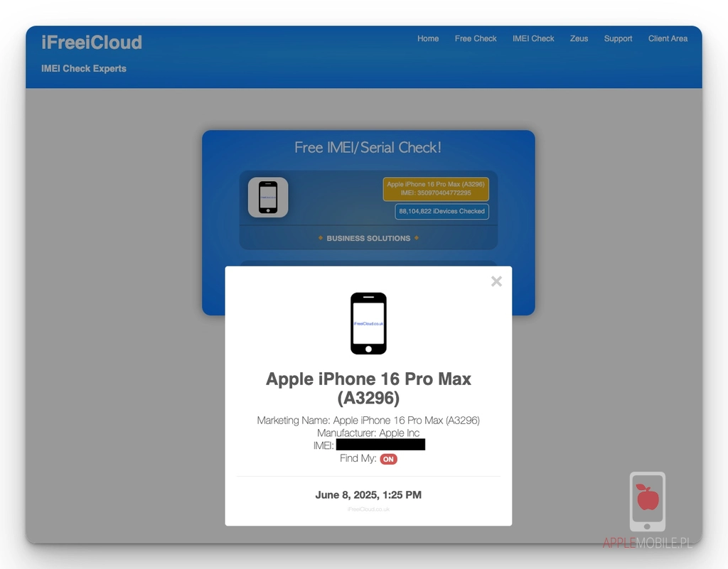Open the Support page link

[x=618, y=39]
